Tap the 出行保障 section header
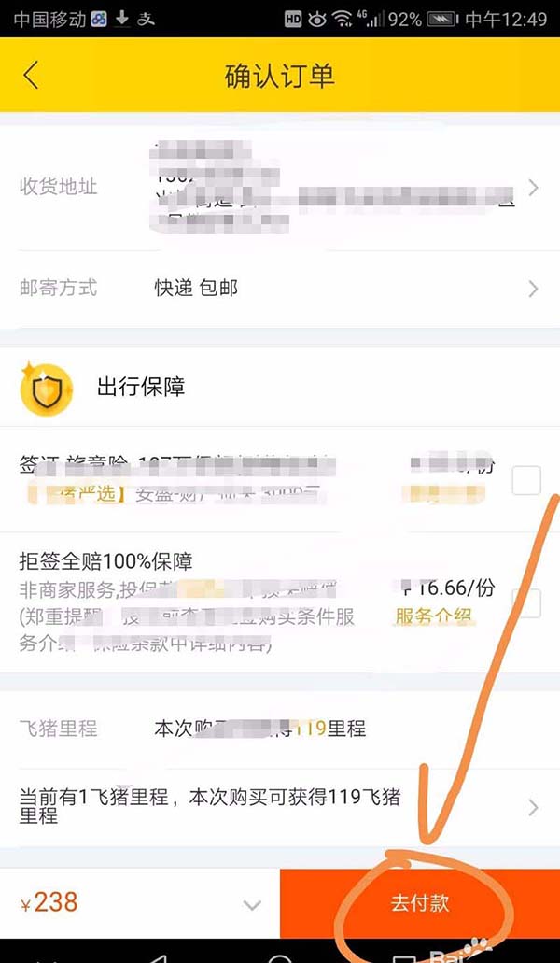The width and height of the screenshot is (560, 963). click(141, 388)
